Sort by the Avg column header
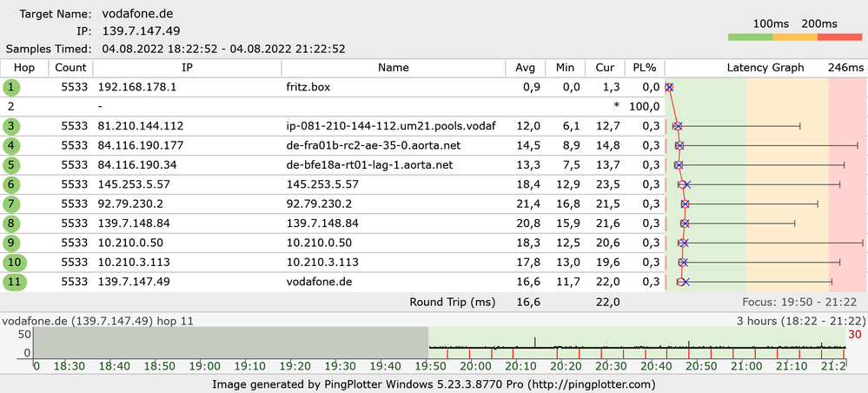Image resolution: width=868 pixels, height=393 pixels. point(526,68)
